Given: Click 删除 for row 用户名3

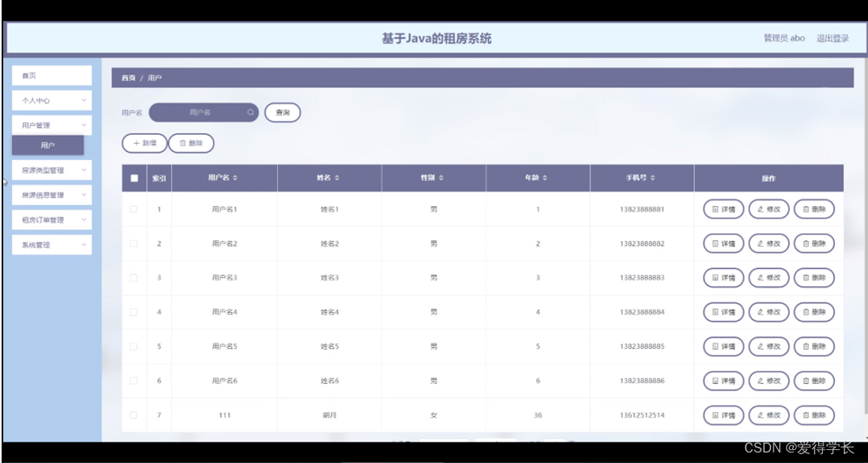Looking at the screenshot, I should (815, 278).
